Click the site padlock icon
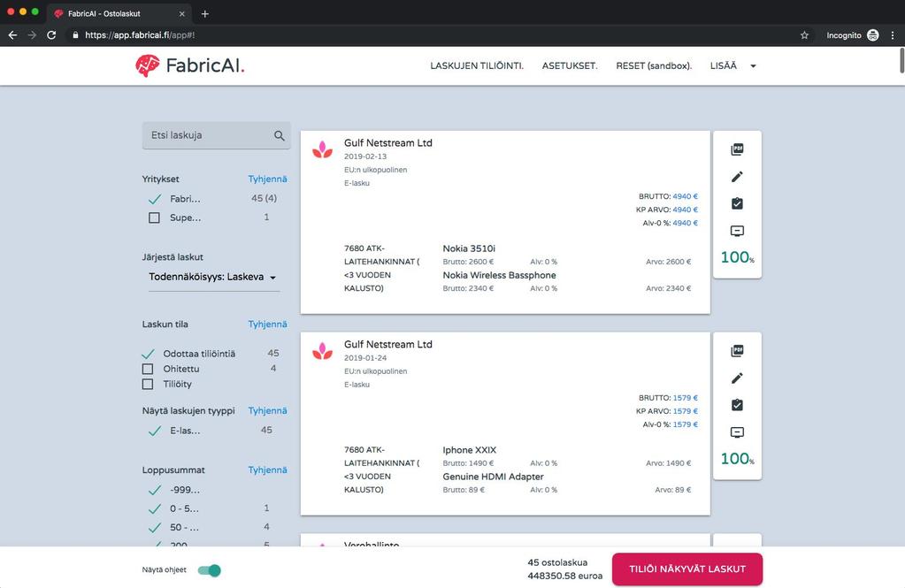 [x=75, y=35]
